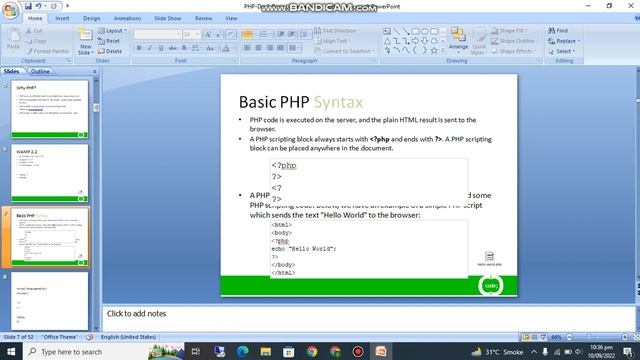The height and width of the screenshot is (360, 640).
Task: Open File Explorer from the taskbar
Action: click(266, 351)
